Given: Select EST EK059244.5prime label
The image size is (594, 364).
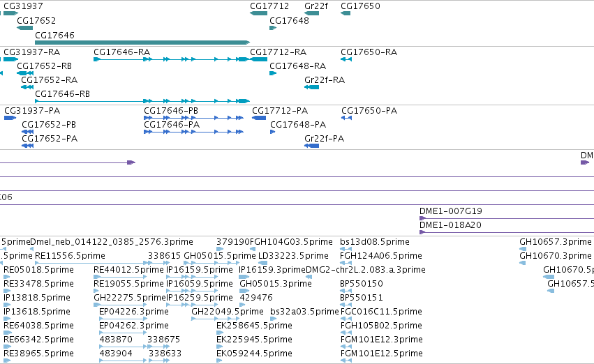Looking at the screenshot, I should [254, 354].
